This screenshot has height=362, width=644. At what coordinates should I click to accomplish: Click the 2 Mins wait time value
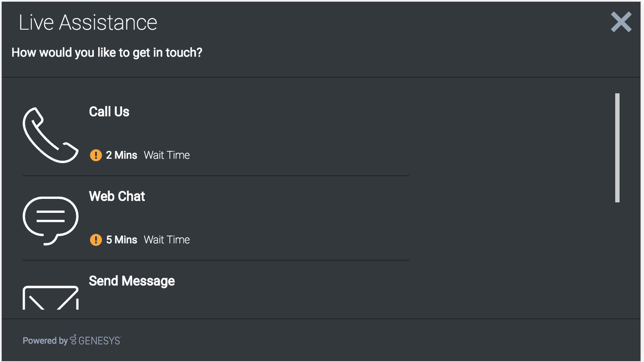coord(122,155)
